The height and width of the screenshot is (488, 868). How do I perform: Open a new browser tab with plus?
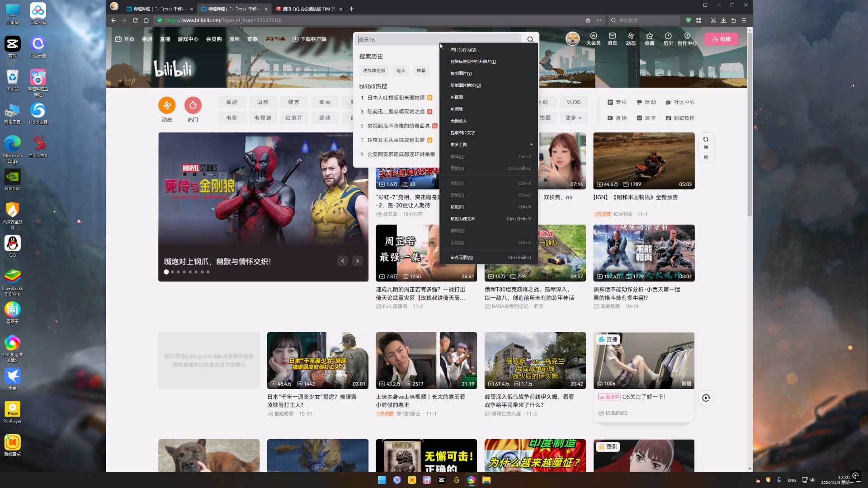(x=352, y=9)
